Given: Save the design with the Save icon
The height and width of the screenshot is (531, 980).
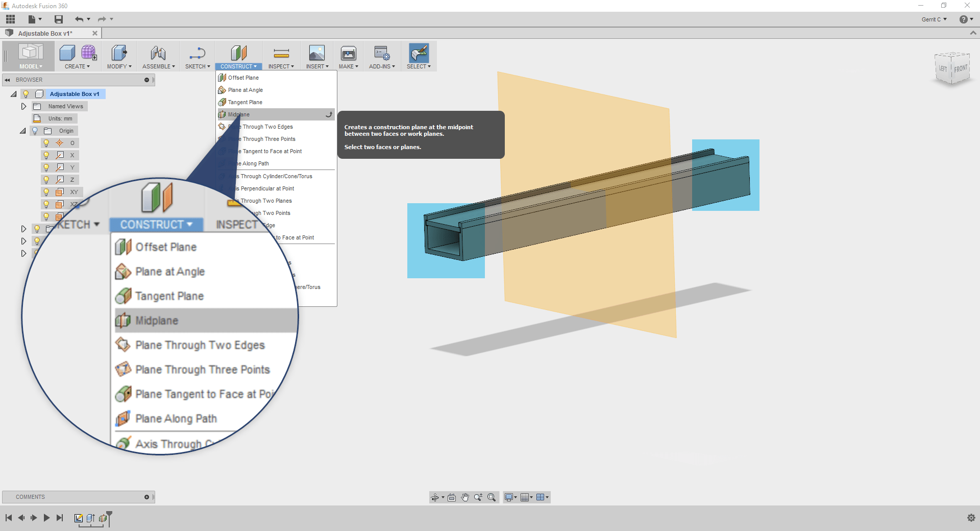Looking at the screenshot, I should (58, 19).
